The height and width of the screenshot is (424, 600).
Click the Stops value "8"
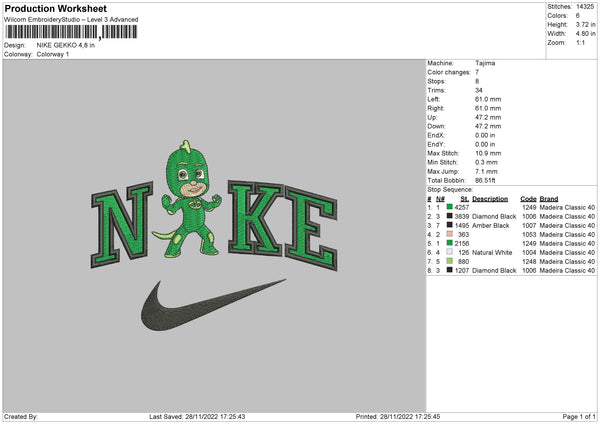coord(477,81)
